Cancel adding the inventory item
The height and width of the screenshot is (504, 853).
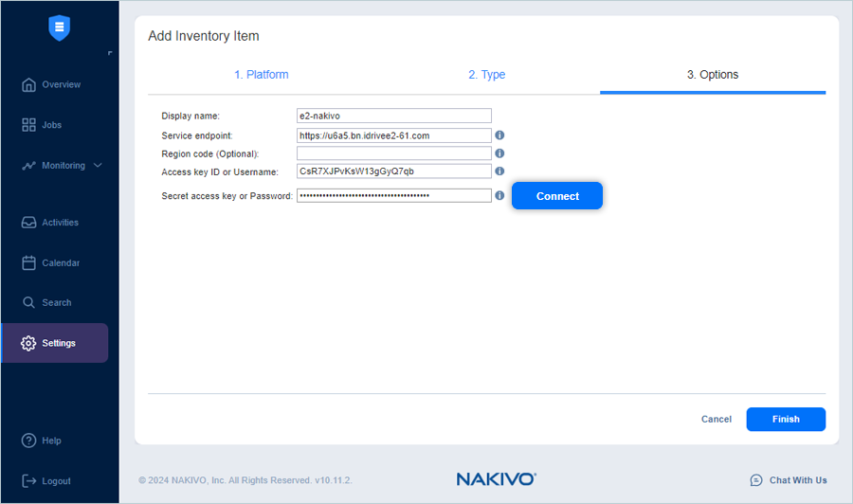pos(716,419)
